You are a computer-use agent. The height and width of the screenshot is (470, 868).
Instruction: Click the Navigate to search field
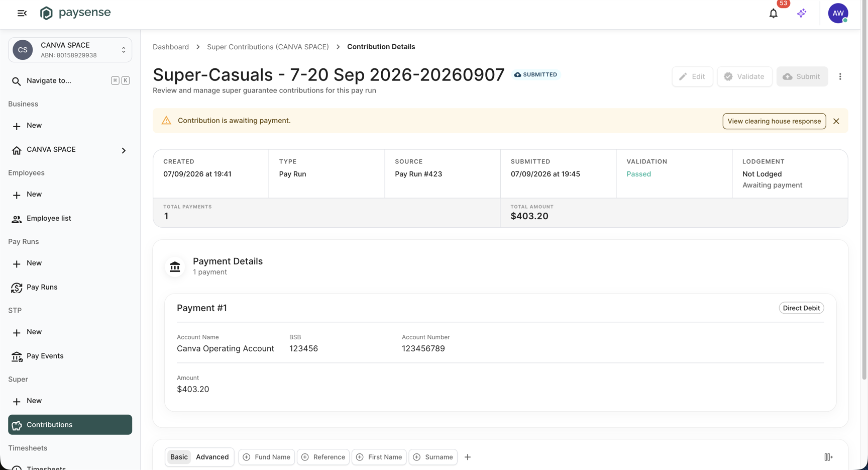coord(70,80)
